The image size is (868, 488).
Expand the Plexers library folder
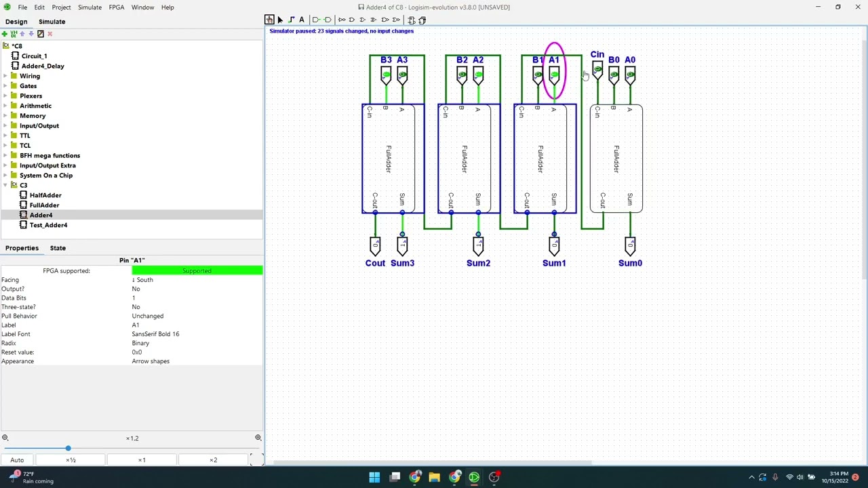[x=5, y=96]
